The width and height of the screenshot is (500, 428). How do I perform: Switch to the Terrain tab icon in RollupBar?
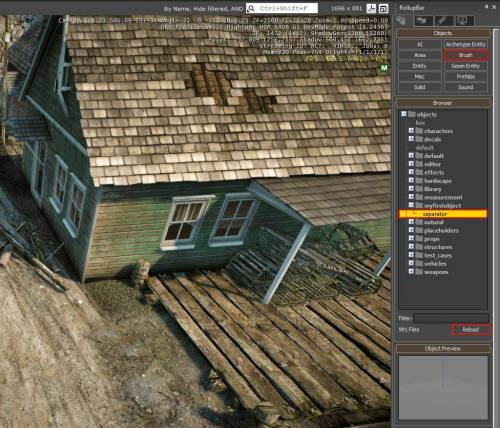tap(423, 21)
